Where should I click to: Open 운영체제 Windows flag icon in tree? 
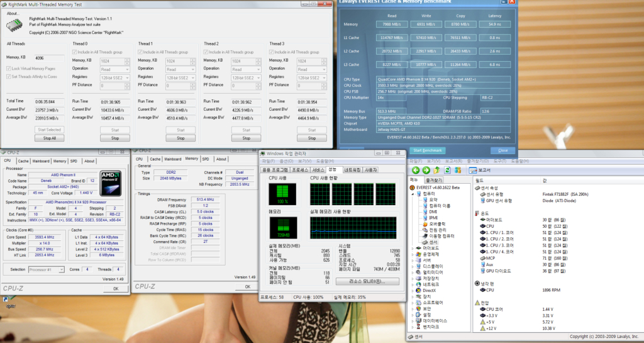point(418,254)
